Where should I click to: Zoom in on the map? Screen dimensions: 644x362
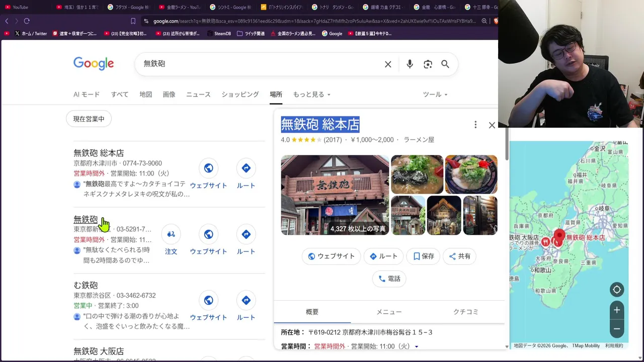pyautogui.click(x=617, y=310)
